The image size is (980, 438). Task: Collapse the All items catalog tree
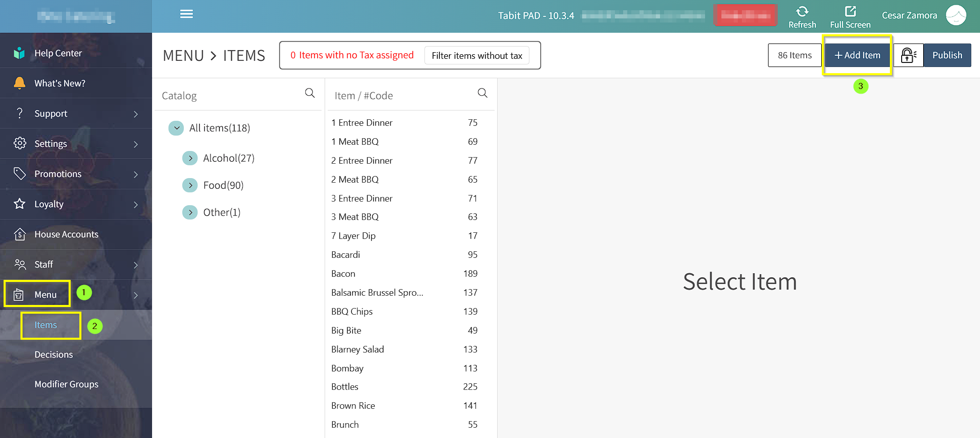click(x=176, y=128)
